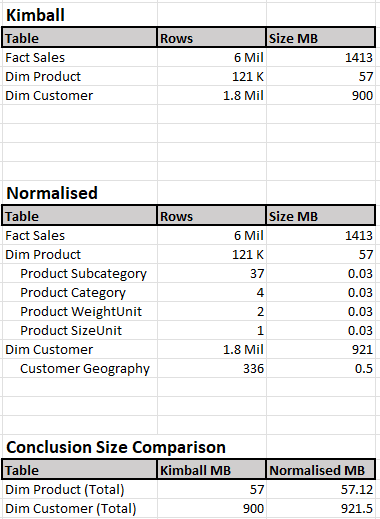Select Customer Geography size 0.5

point(321,368)
